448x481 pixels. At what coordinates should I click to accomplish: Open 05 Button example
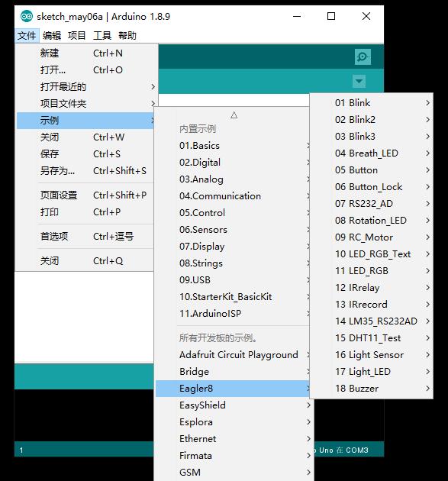[x=372, y=170]
